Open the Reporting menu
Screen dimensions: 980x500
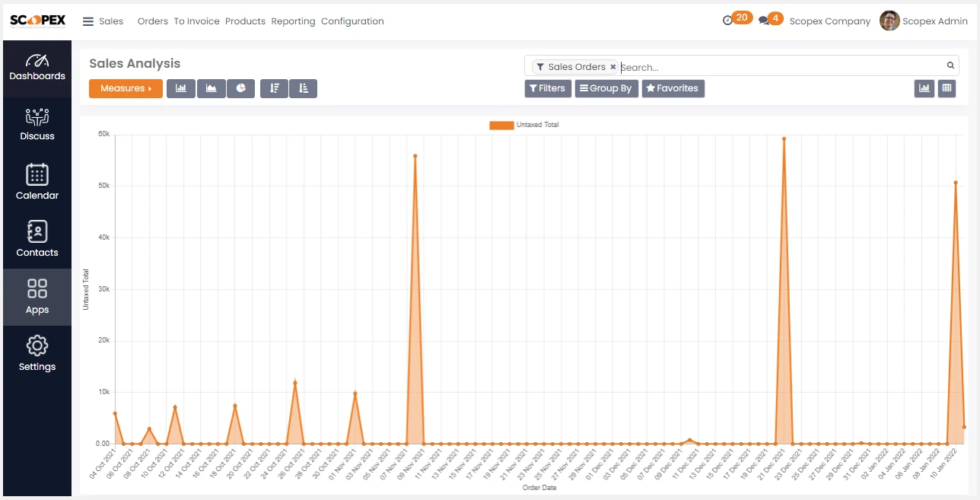(293, 21)
